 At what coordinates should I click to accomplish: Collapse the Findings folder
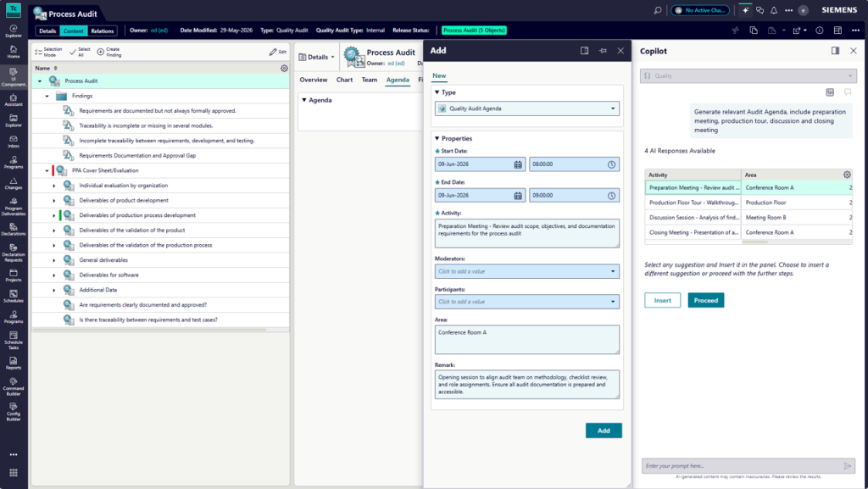[x=47, y=97]
